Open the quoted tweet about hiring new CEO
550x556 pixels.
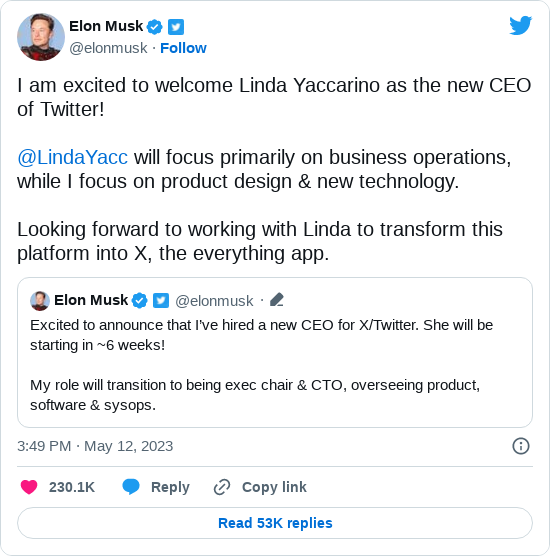pos(275,352)
